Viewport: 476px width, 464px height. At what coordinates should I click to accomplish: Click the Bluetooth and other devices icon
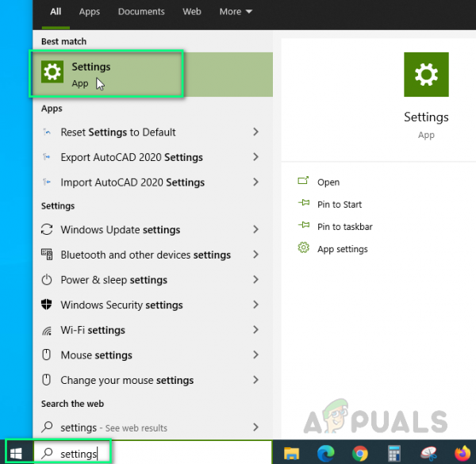(47, 255)
